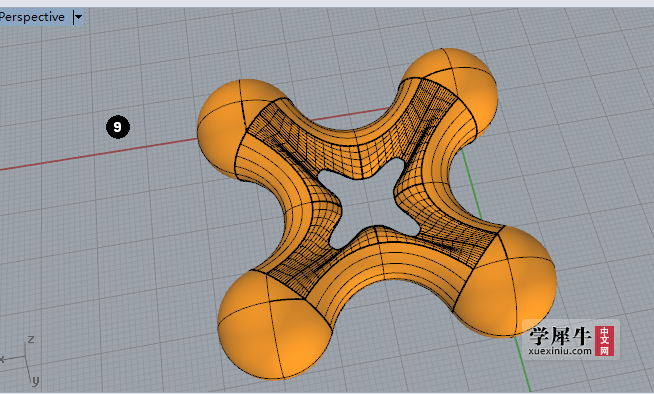Click the Perspective viewport title label
This screenshot has height=394, width=654.
pos(32,17)
